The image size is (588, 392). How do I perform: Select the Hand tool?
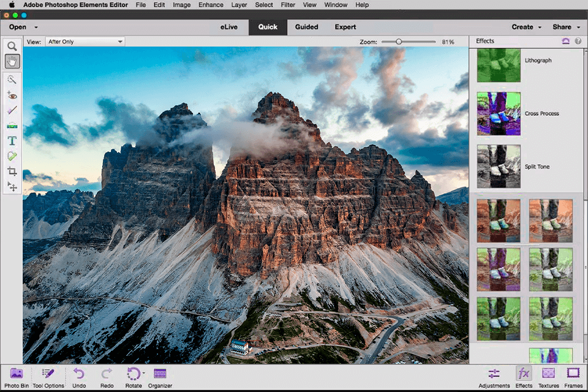tap(12, 61)
